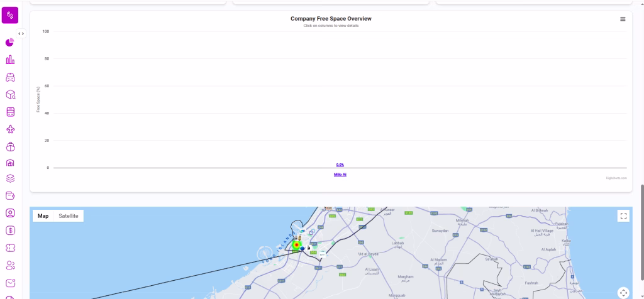Open the airplane air freight sidebar icon

pyautogui.click(x=11, y=129)
